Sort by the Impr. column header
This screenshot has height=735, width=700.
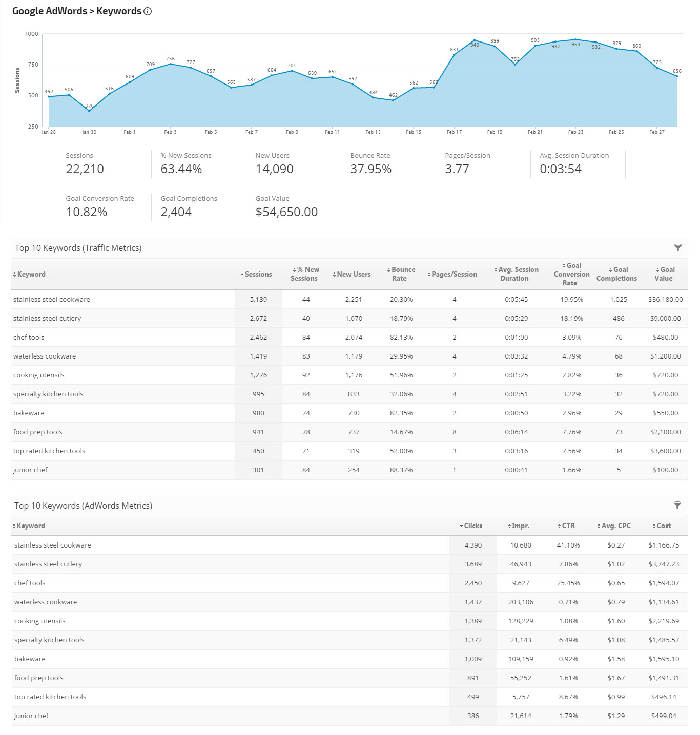pos(520,526)
